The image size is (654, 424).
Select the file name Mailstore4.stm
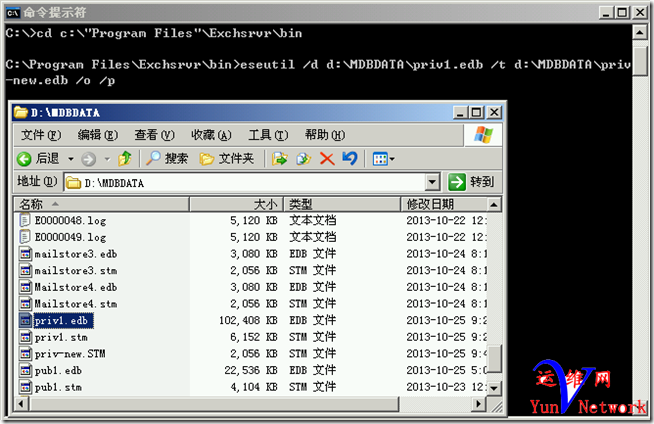75,304
